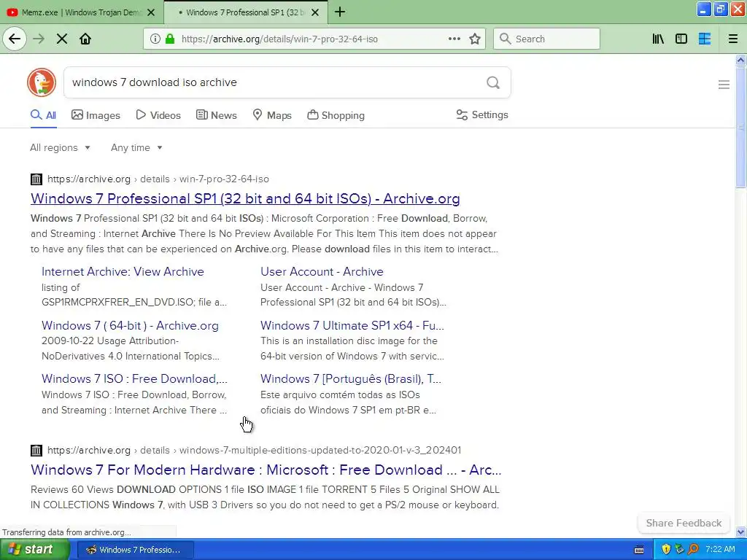Open User Account - Archive sublink

(x=322, y=271)
